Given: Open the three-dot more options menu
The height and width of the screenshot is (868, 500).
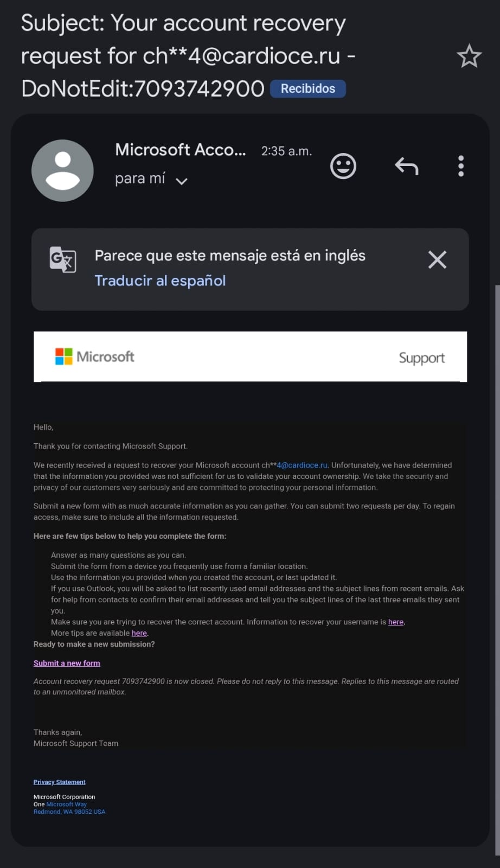Looking at the screenshot, I should pyautogui.click(x=461, y=166).
